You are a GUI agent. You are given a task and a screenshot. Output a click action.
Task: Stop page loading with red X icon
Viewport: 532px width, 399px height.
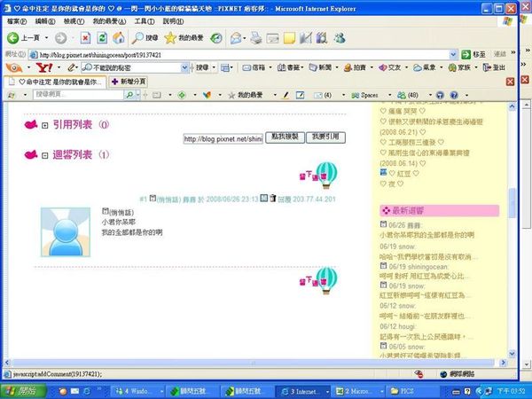(x=85, y=38)
